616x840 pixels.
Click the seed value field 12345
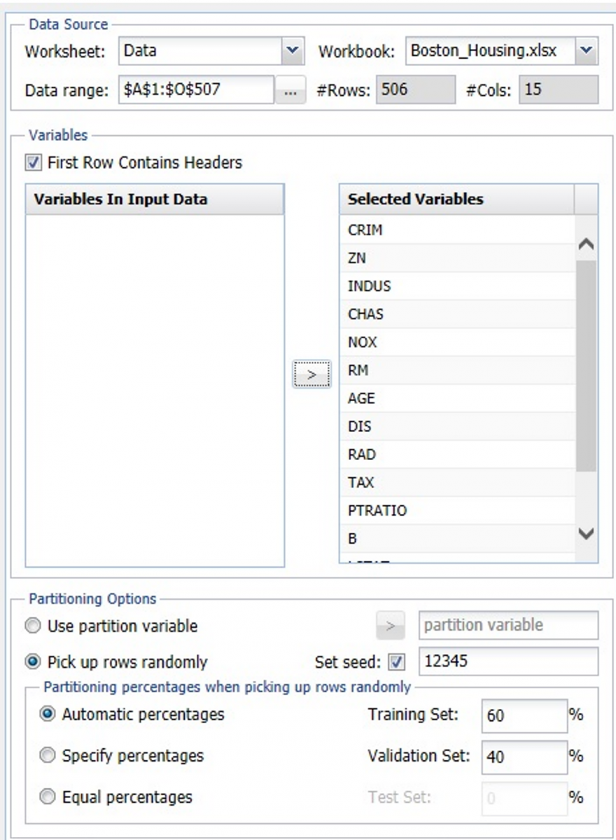point(507,661)
